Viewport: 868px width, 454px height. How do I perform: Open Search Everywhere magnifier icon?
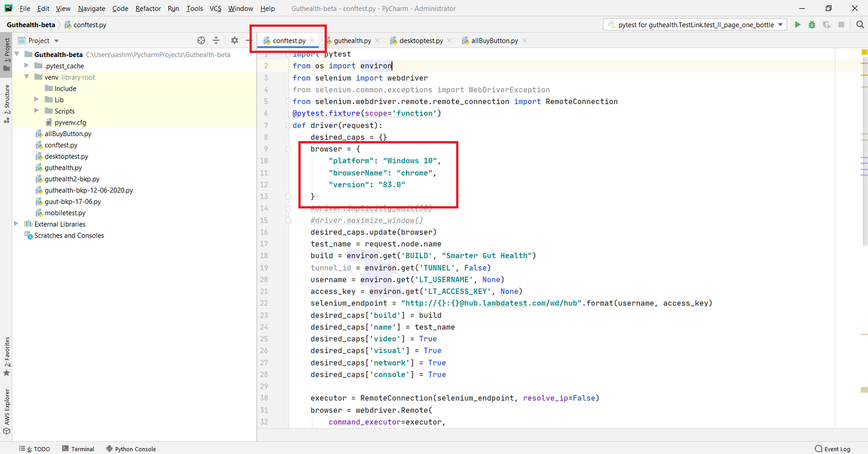tap(860, 24)
